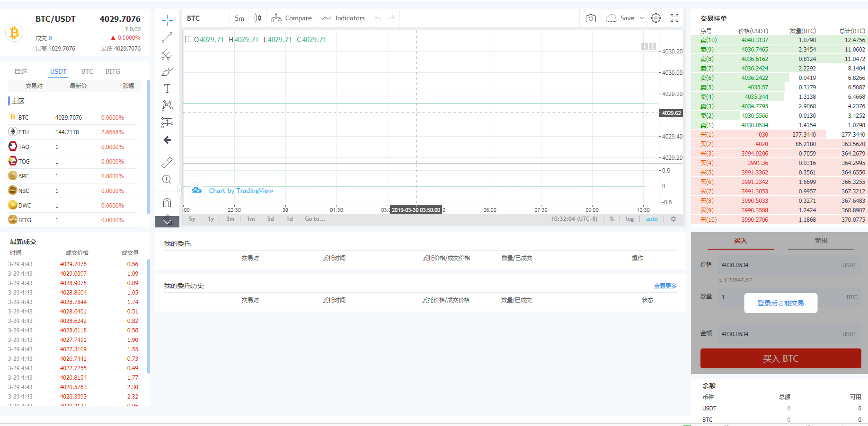Activate the zoom in tool

pyautogui.click(x=167, y=180)
